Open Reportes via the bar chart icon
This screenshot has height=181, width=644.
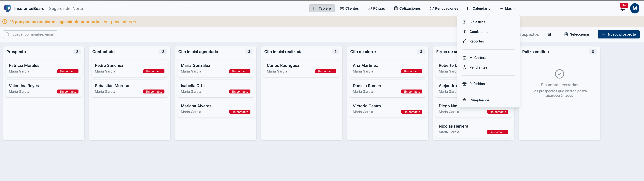click(x=464, y=41)
